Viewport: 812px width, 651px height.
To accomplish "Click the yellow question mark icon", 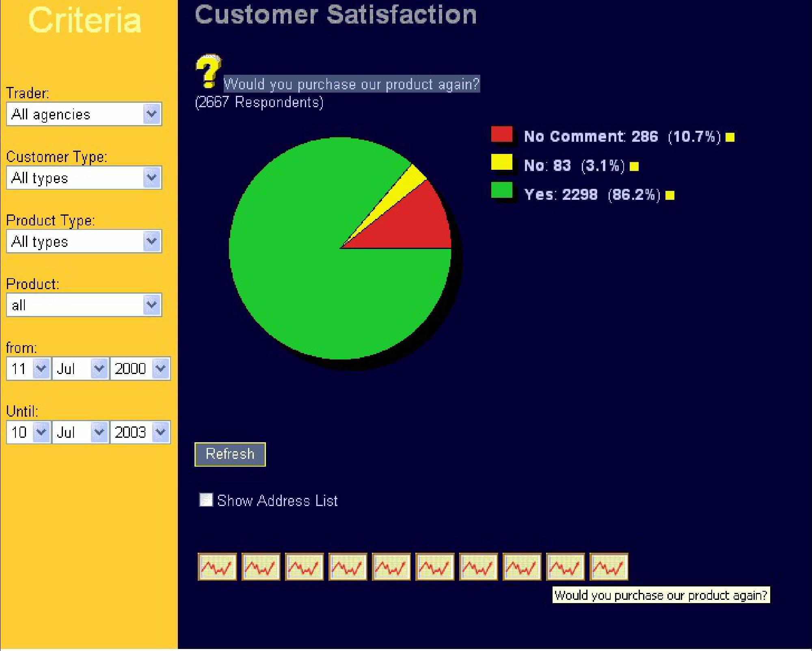I will coord(208,71).
